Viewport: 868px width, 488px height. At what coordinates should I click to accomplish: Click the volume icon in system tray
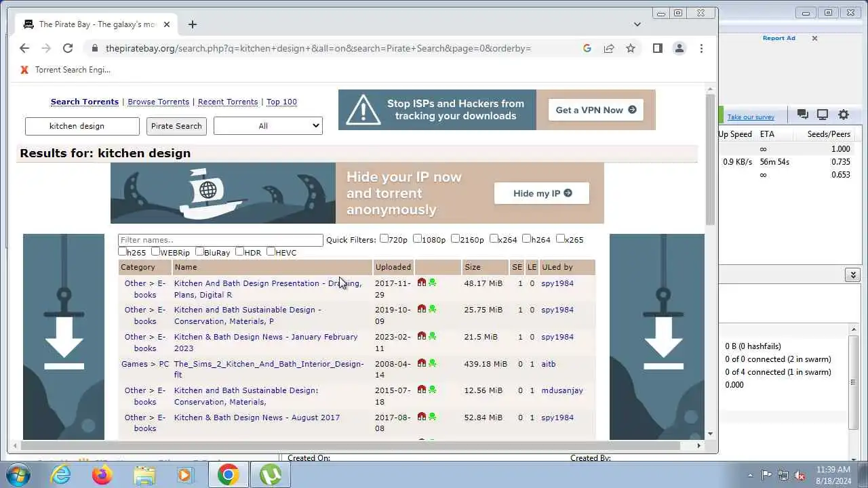click(800, 475)
